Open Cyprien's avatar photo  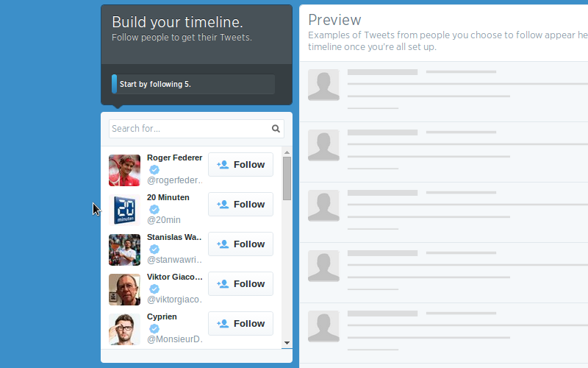coord(124,329)
